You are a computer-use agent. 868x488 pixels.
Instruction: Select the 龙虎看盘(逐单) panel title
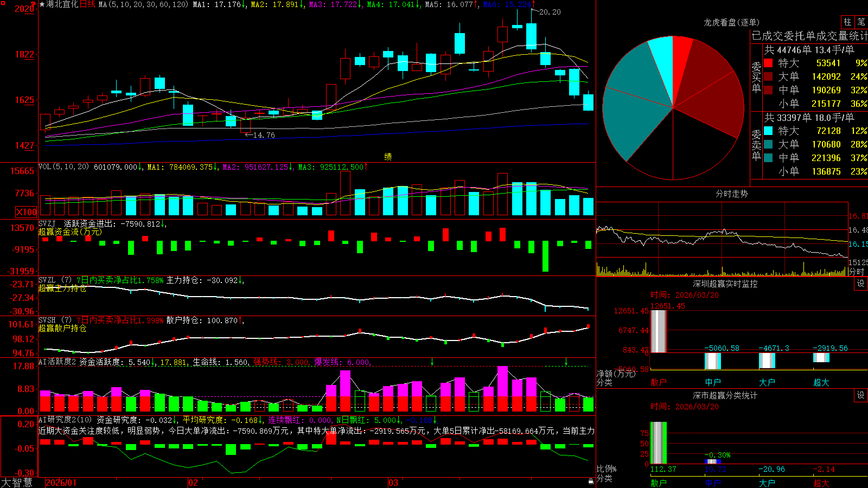[731, 22]
